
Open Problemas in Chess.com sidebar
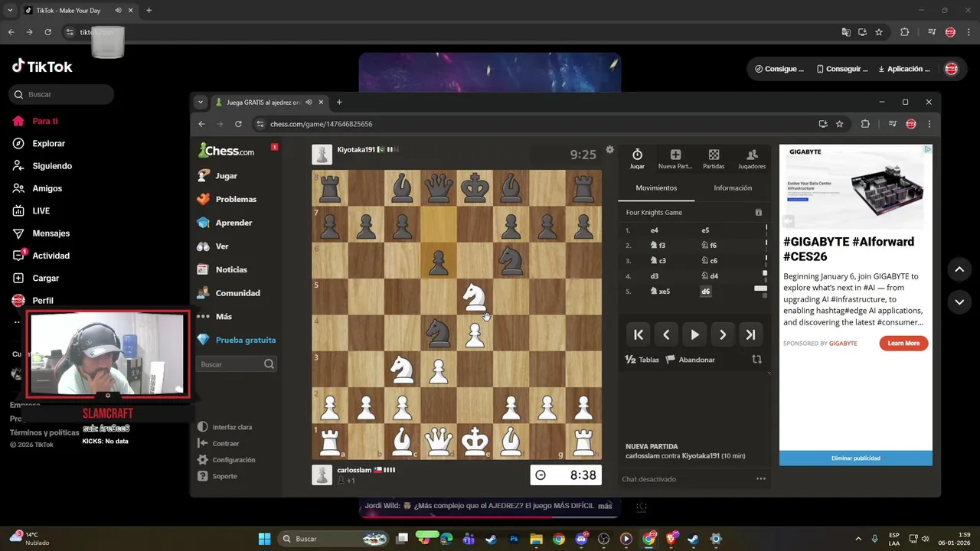[227, 199]
